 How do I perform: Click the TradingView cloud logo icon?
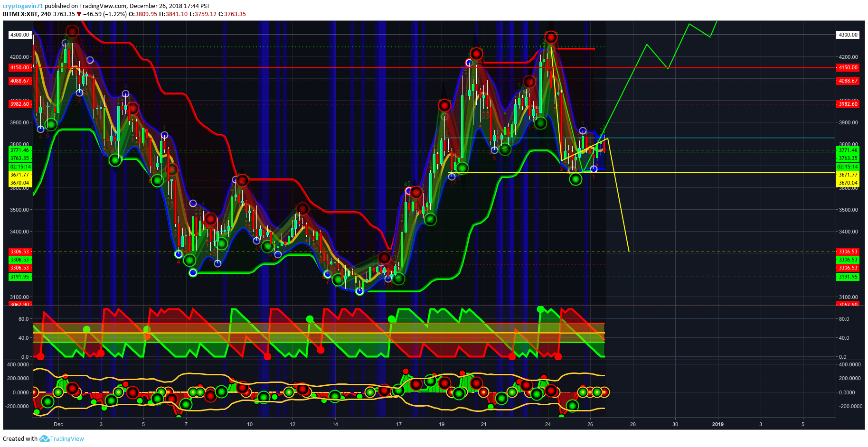[x=44, y=438]
